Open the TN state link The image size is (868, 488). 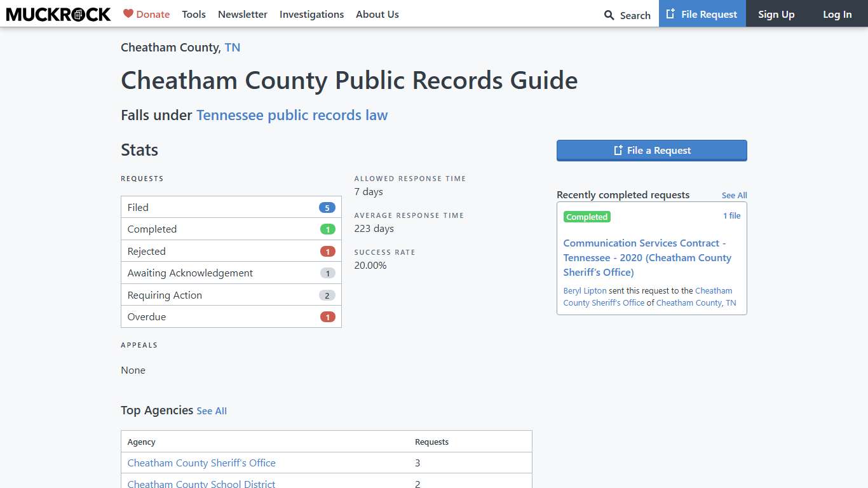233,48
